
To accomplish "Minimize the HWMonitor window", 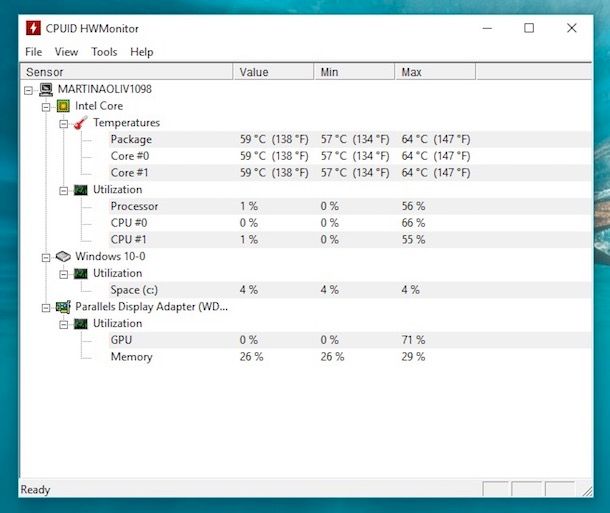I will coord(487,28).
